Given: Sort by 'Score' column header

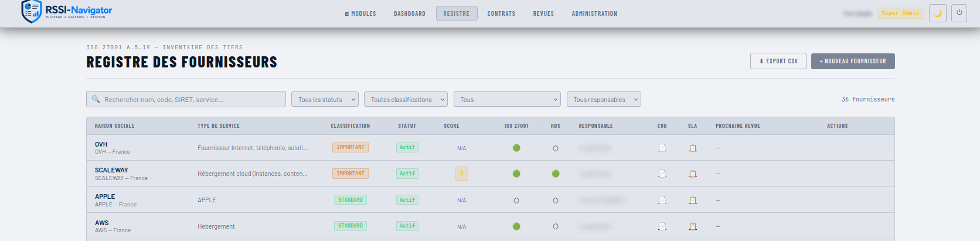Looking at the screenshot, I should pos(451,126).
